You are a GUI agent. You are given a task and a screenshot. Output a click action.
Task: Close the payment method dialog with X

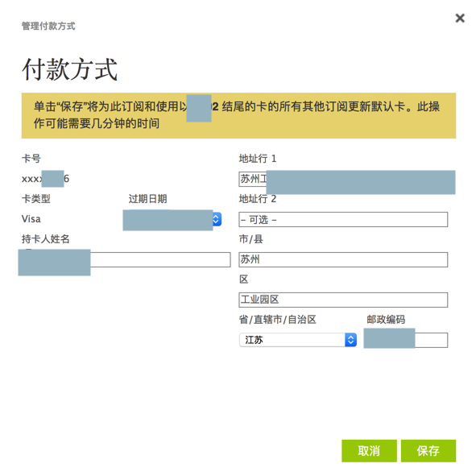(x=460, y=19)
